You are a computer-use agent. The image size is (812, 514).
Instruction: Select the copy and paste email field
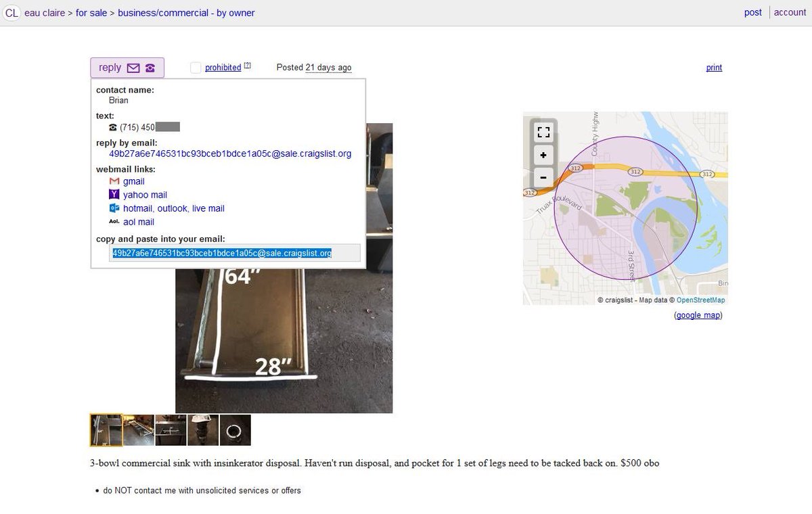[235, 253]
